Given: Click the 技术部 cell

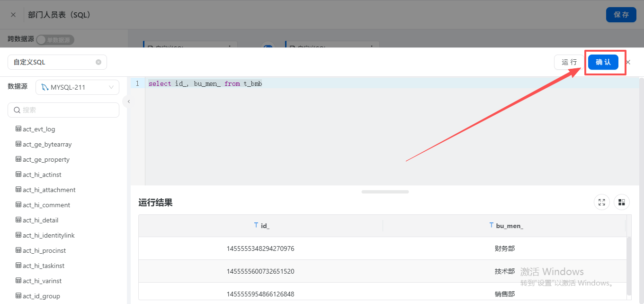Looking at the screenshot, I should pos(505,271).
